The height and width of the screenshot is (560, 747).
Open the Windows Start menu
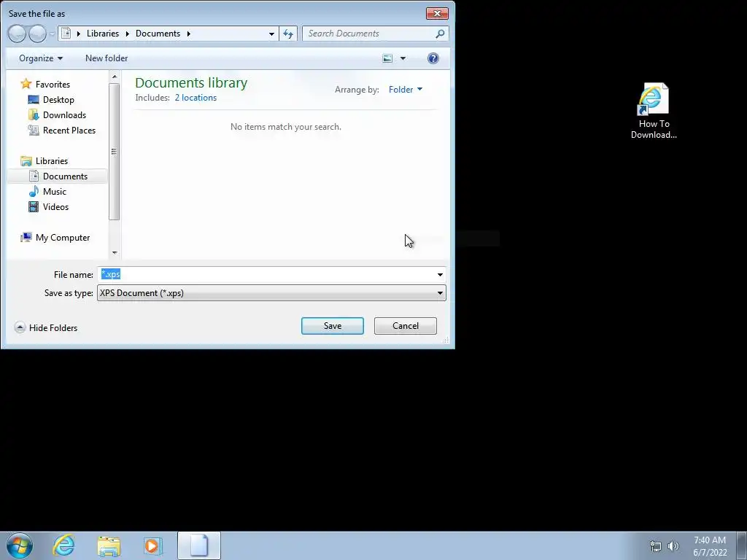point(20,545)
